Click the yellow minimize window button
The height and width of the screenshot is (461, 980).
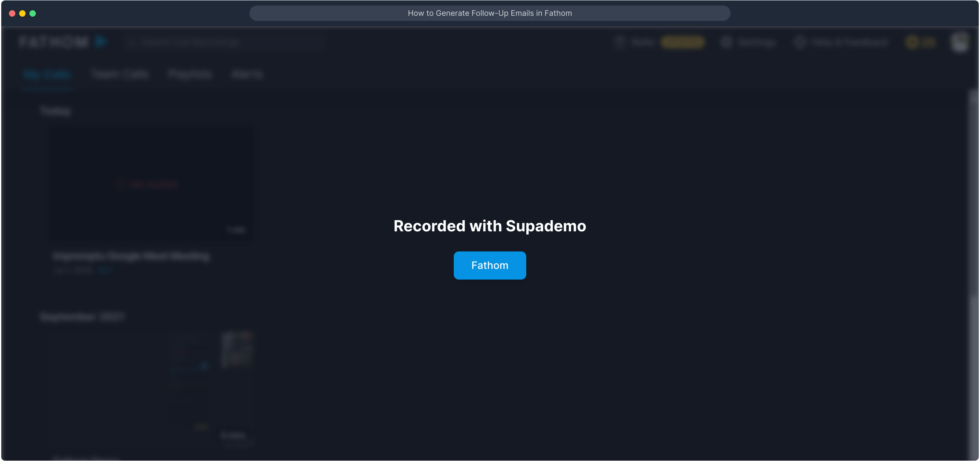pos(23,14)
